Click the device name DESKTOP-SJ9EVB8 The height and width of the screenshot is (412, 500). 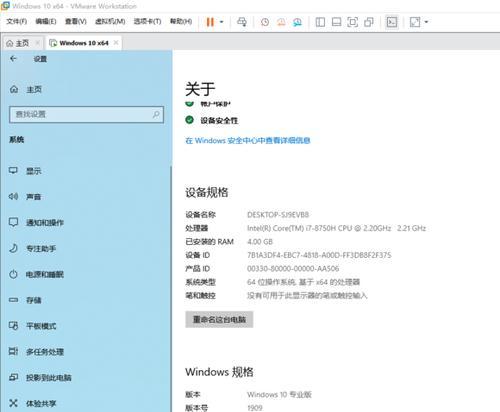point(278,215)
